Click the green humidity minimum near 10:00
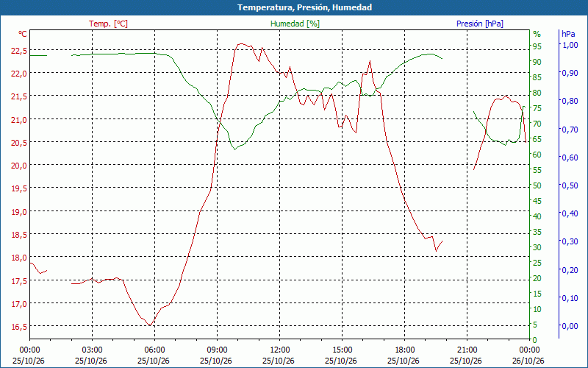Viewport: 588px width, 368px height. click(x=234, y=149)
